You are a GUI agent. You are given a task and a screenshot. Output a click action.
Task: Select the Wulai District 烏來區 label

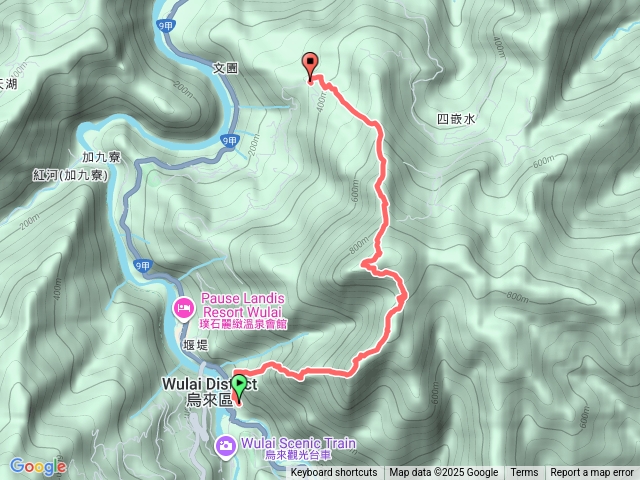(210, 391)
